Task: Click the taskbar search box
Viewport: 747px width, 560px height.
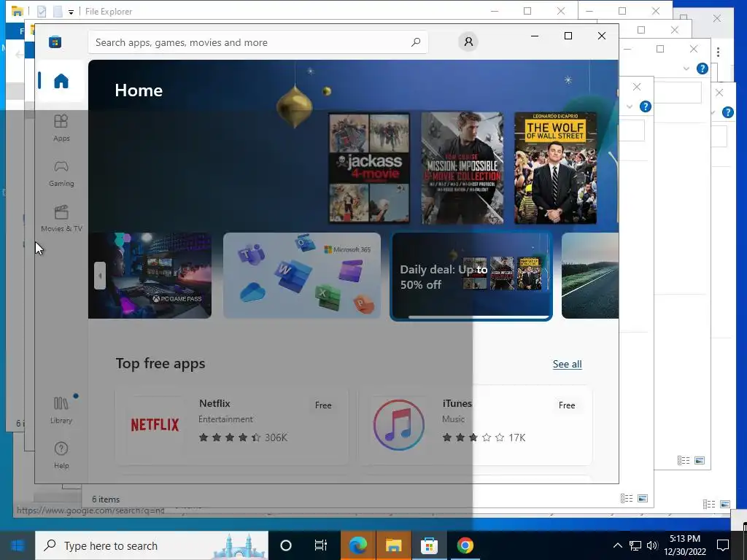Action: pyautogui.click(x=152, y=545)
